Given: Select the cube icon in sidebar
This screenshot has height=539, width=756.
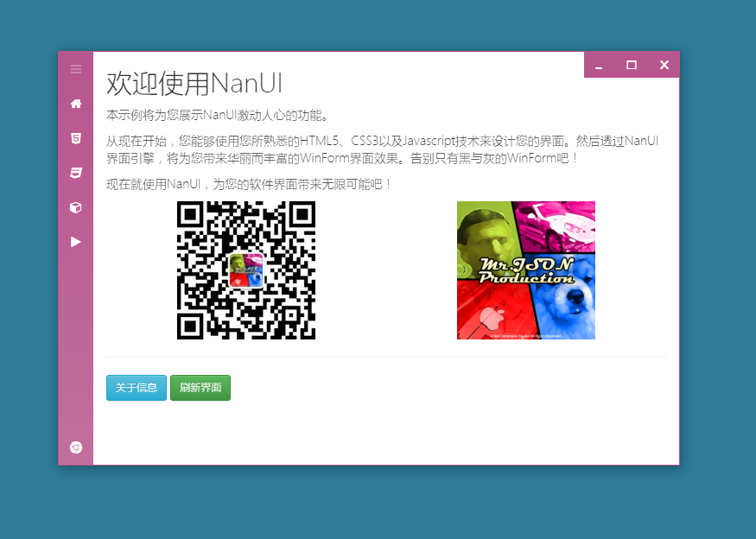Looking at the screenshot, I should coord(76,207).
